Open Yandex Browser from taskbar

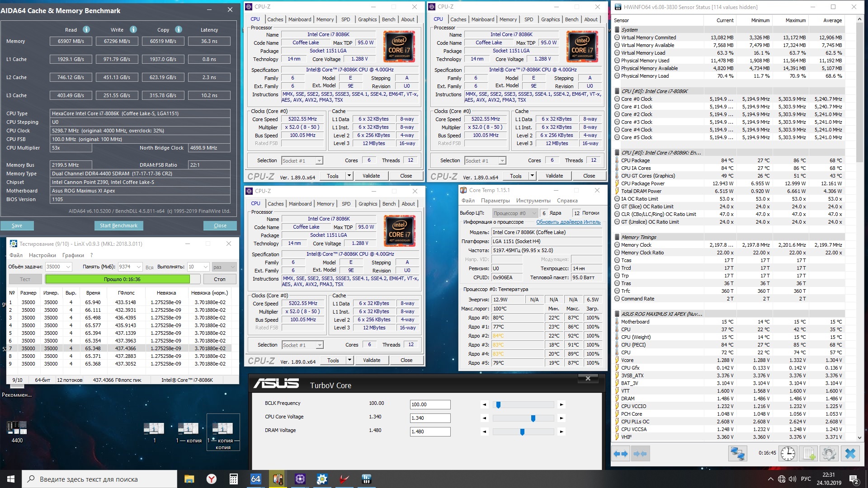pyautogui.click(x=211, y=479)
